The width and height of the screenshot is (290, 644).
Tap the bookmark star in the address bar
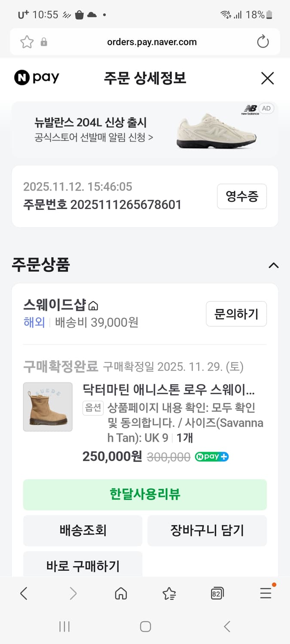click(27, 42)
